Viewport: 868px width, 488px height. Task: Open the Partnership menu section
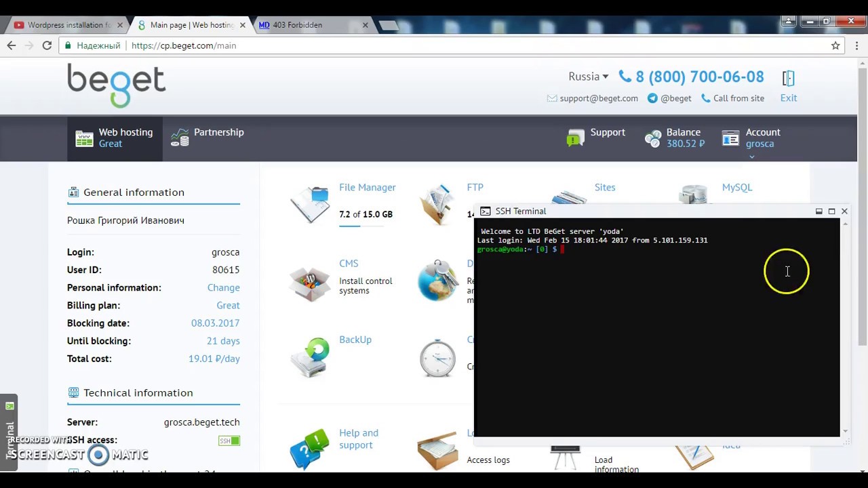click(x=208, y=138)
